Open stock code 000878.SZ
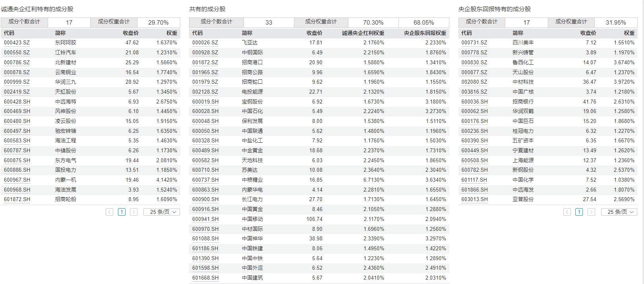Image resolution: width=644 pixels, height=284 pixels. (x=17, y=72)
